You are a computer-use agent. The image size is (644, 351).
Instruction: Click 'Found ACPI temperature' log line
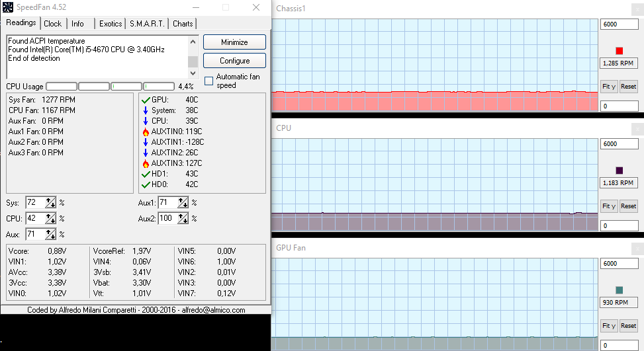point(46,41)
